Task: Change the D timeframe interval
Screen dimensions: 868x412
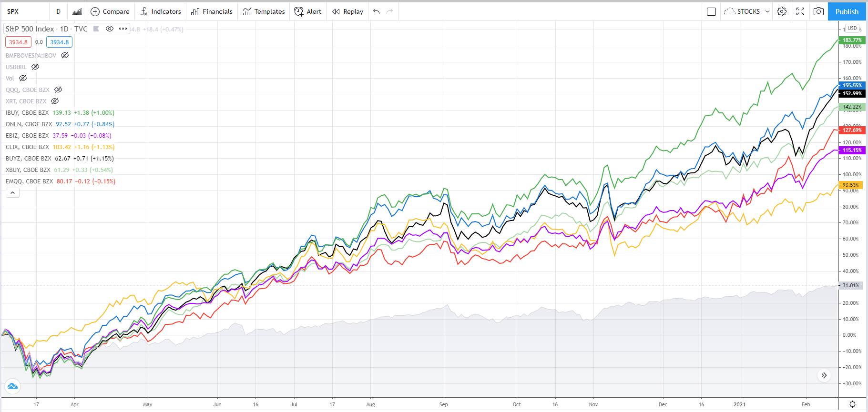Action: coord(58,11)
